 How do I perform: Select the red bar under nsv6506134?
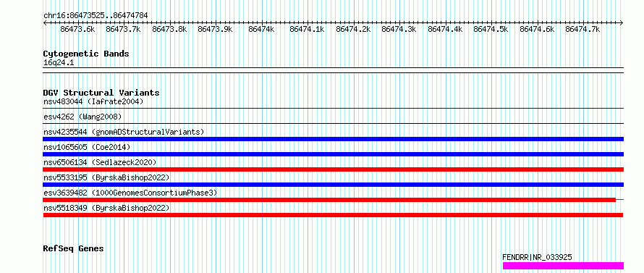334,169
